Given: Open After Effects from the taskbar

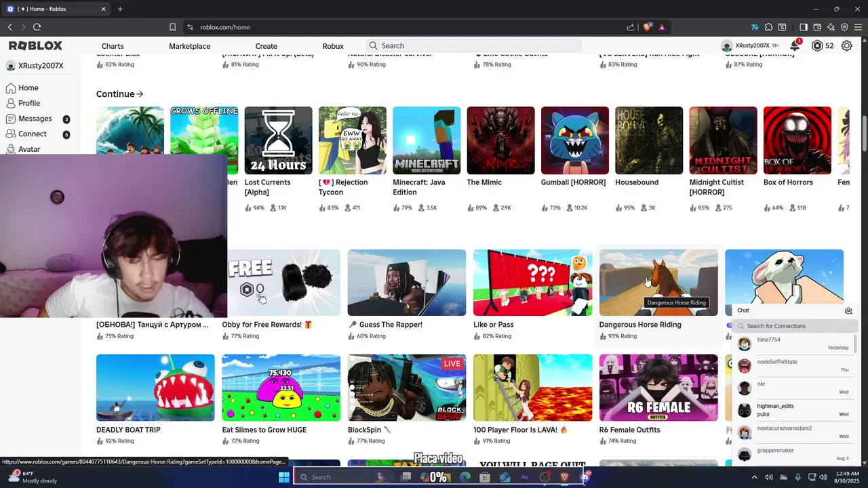Looking at the screenshot, I should [524, 477].
